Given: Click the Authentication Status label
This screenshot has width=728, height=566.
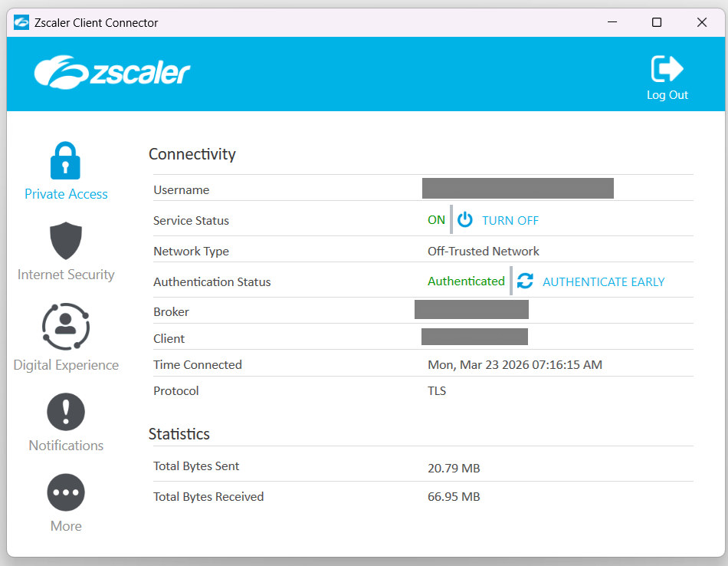Looking at the screenshot, I should pyautogui.click(x=212, y=282).
